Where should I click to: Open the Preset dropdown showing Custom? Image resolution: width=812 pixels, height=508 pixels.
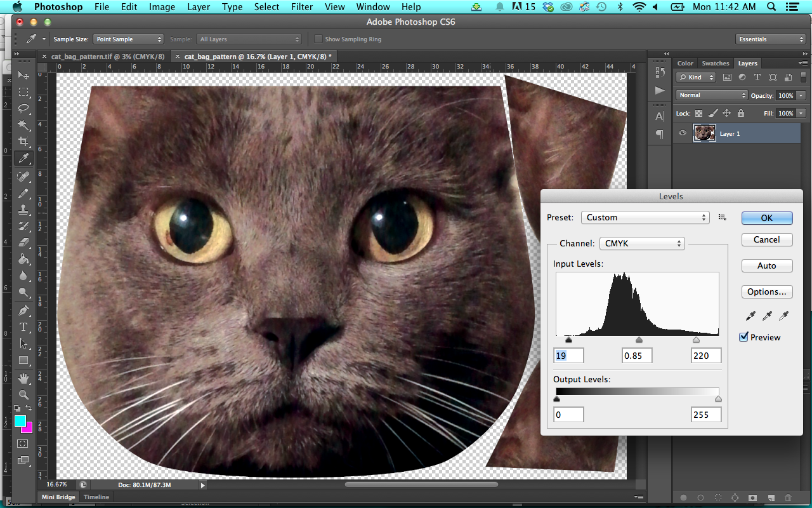[645, 217]
